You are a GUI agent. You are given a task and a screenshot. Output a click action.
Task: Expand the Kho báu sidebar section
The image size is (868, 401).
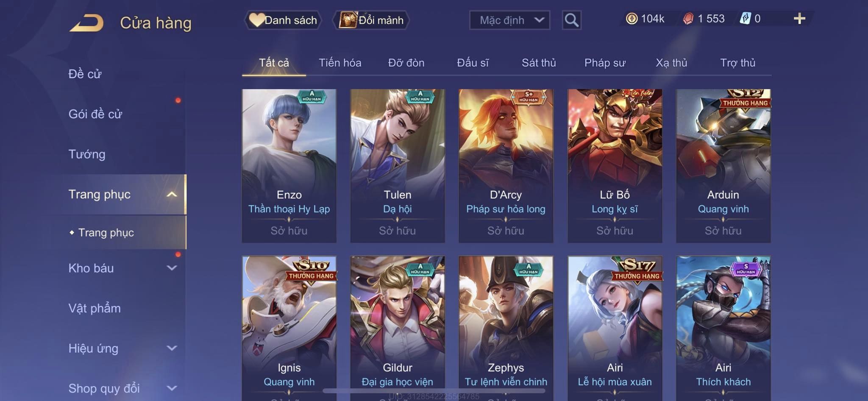click(x=172, y=268)
